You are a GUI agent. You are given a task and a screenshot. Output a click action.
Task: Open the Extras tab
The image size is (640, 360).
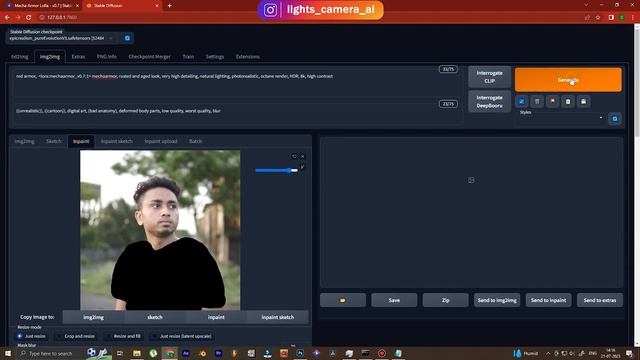click(78, 57)
